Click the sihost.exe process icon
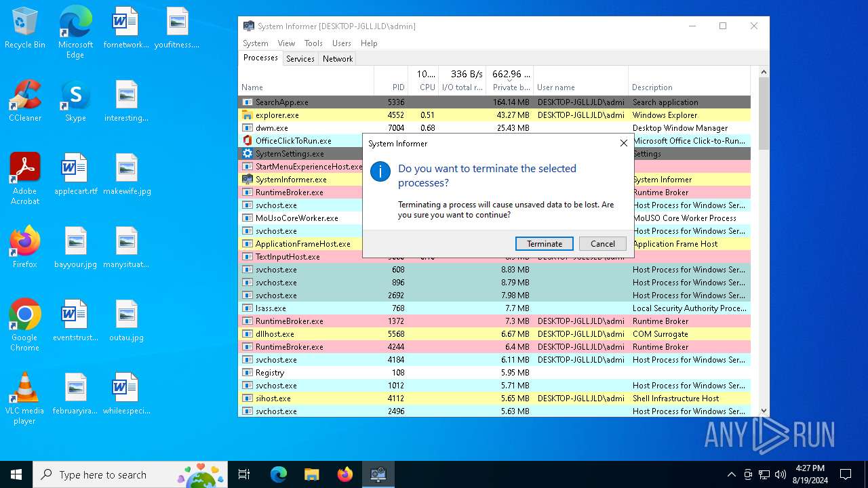 click(x=248, y=399)
